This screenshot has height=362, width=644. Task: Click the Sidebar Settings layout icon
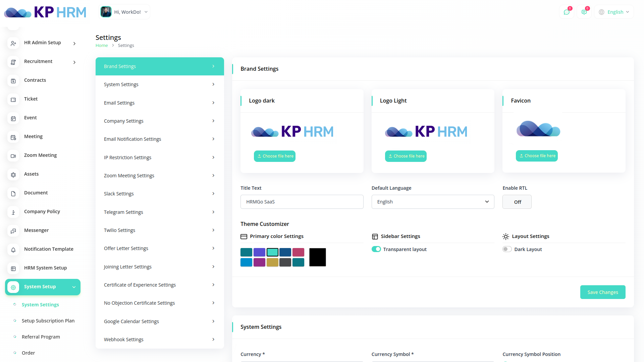coord(375,237)
